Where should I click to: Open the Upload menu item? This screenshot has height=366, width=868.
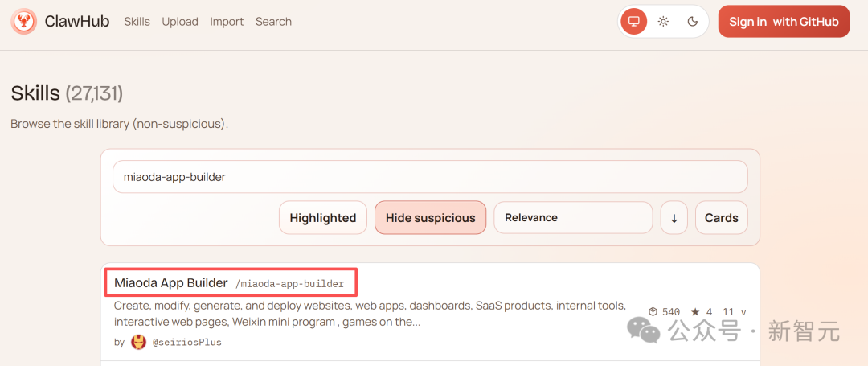pyautogui.click(x=180, y=22)
